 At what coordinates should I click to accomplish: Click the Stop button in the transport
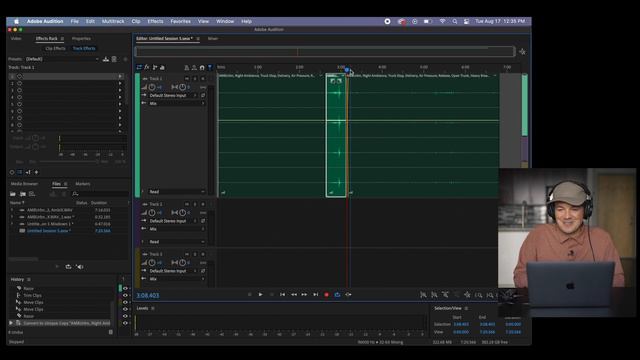[x=249, y=294]
